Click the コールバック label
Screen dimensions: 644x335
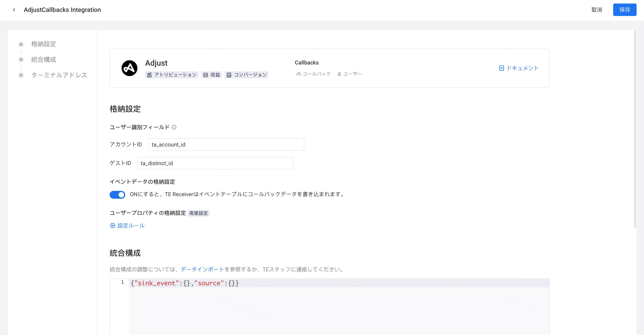(x=317, y=74)
